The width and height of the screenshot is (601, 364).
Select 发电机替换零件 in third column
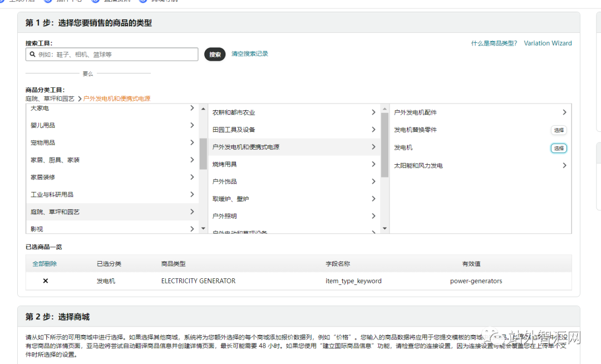coord(416,130)
